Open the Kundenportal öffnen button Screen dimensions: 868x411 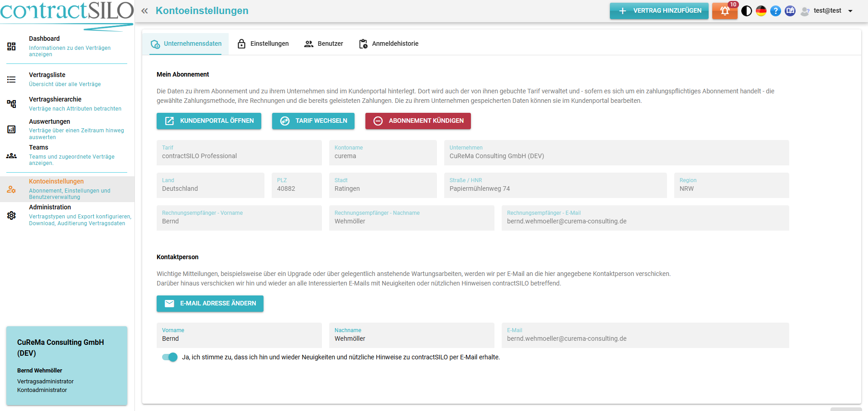[x=209, y=121]
